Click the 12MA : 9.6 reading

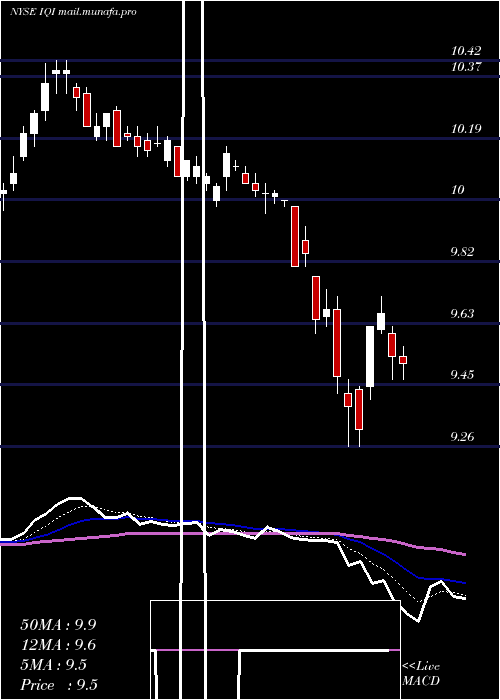58,645
